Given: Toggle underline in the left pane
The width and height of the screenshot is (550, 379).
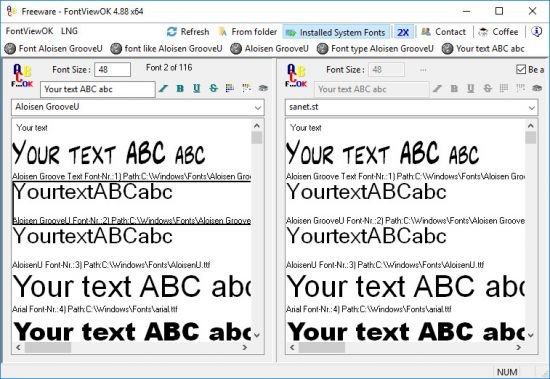Looking at the screenshot, I should point(197,88).
